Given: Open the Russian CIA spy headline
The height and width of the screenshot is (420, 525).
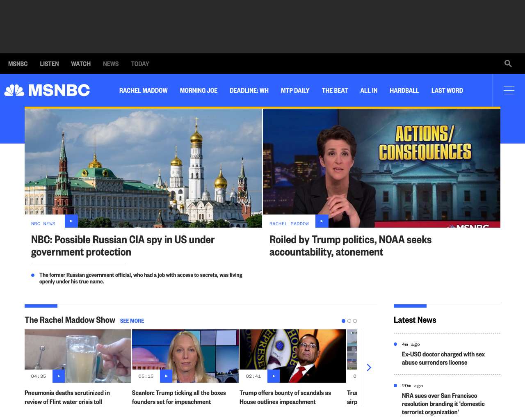Looking at the screenshot, I should (x=123, y=246).
